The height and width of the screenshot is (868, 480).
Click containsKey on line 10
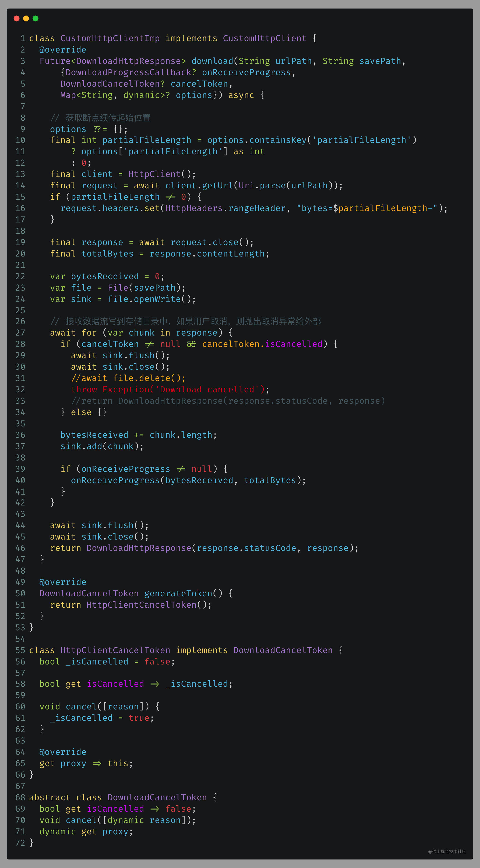point(278,140)
